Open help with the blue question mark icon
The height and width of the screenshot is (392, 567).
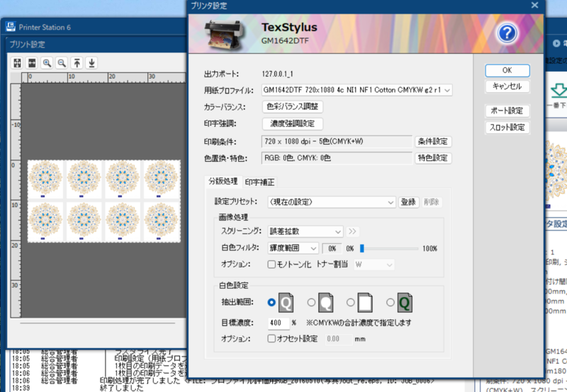507,33
